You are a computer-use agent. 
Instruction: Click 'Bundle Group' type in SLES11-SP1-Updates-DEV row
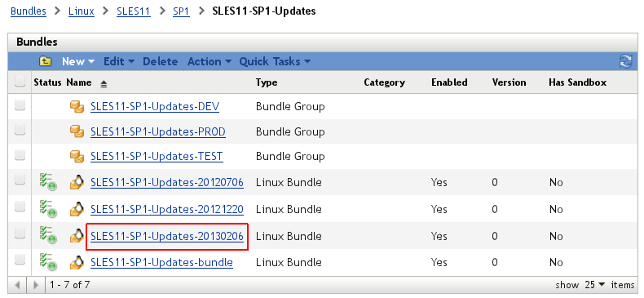290,107
